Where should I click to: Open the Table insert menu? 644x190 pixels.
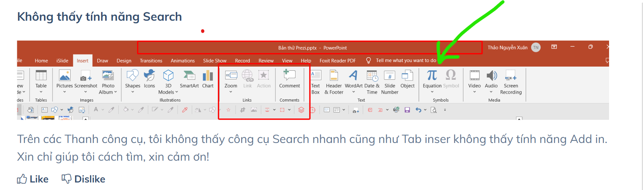[41, 82]
